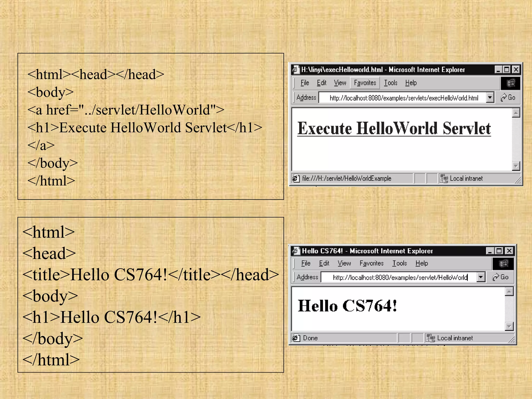Image resolution: width=532 pixels, height=399 pixels.
Task: Minimize the execHelloworld.html window
Action: (x=498, y=70)
